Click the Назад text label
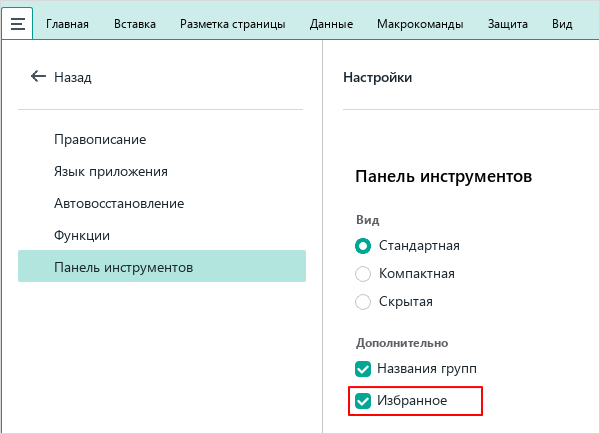This screenshot has width=600, height=434. pos(72,77)
